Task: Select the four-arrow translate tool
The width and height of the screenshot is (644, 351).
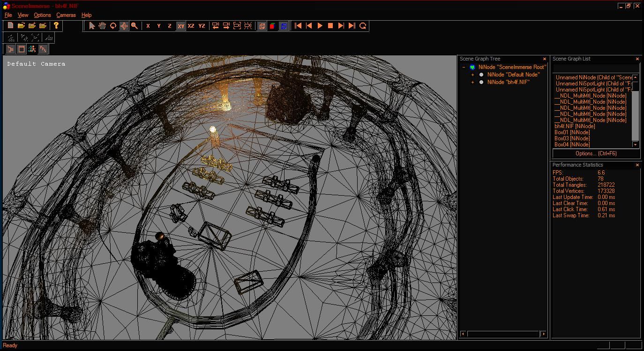Action: 124,26
